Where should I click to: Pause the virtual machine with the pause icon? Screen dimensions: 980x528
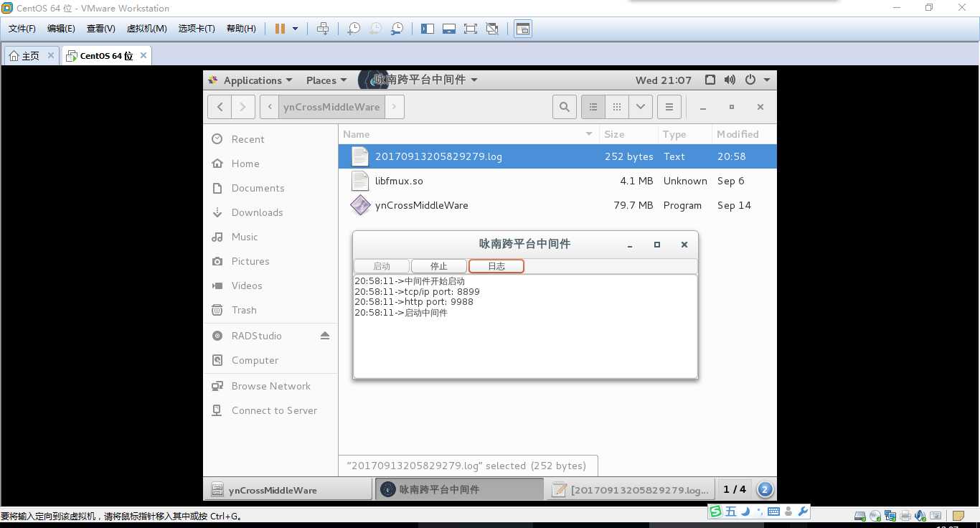pyautogui.click(x=281, y=29)
